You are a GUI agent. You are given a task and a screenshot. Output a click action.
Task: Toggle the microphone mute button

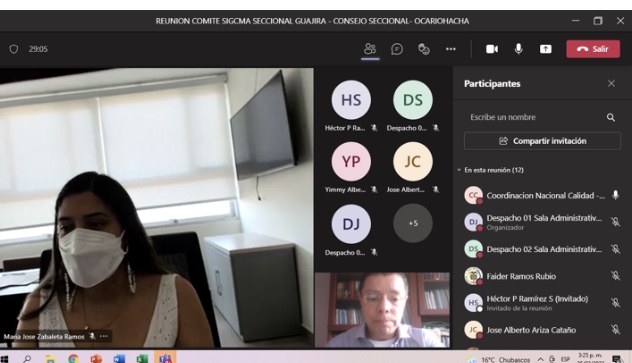(x=519, y=49)
